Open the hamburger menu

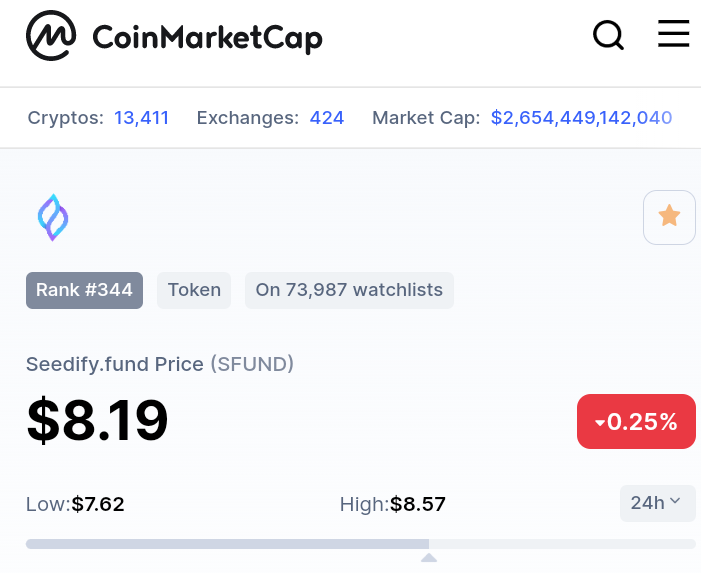click(x=673, y=33)
